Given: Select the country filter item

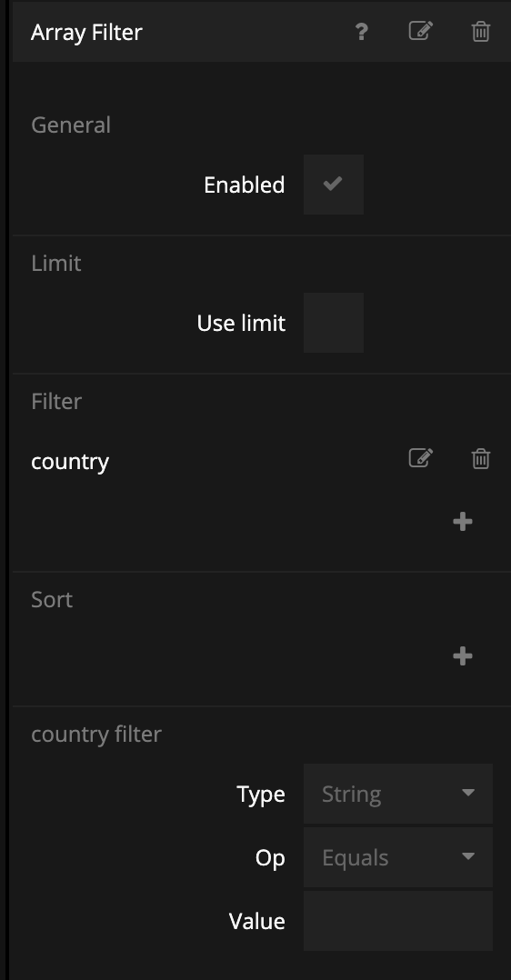Looking at the screenshot, I should (x=70, y=462).
